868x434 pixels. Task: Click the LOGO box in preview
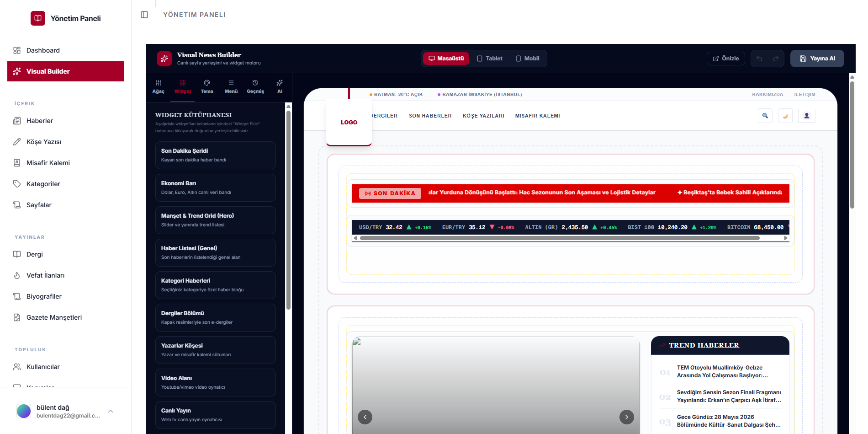pyautogui.click(x=349, y=122)
